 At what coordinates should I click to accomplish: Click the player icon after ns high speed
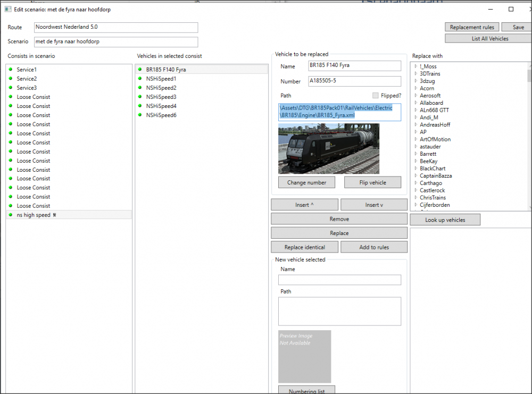54,215
